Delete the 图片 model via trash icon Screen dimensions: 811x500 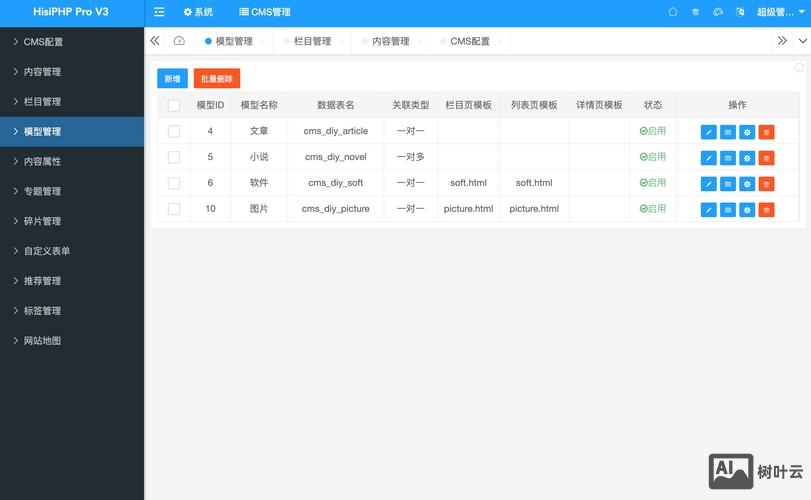pyautogui.click(x=767, y=210)
